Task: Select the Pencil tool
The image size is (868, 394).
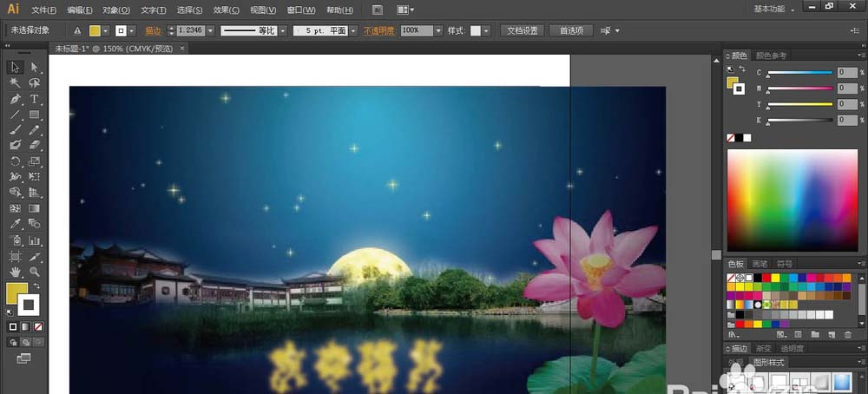Action: tap(35, 130)
